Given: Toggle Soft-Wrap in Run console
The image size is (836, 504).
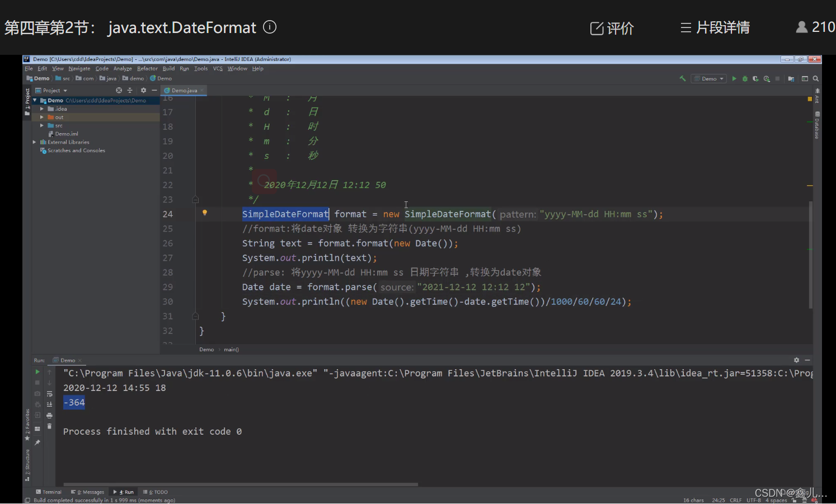Looking at the screenshot, I should (49, 394).
